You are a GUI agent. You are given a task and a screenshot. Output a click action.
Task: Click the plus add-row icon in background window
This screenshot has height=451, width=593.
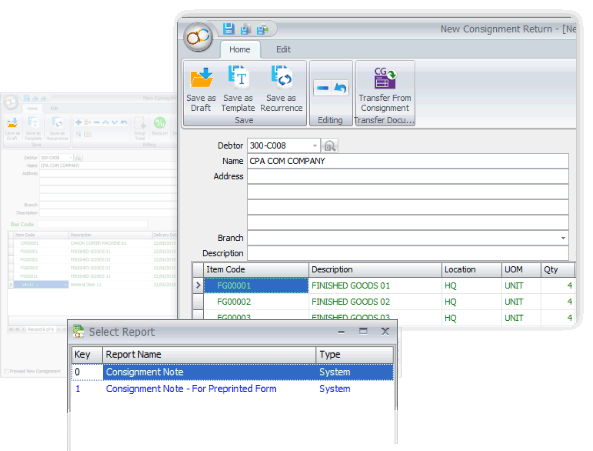click(x=78, y=122)
